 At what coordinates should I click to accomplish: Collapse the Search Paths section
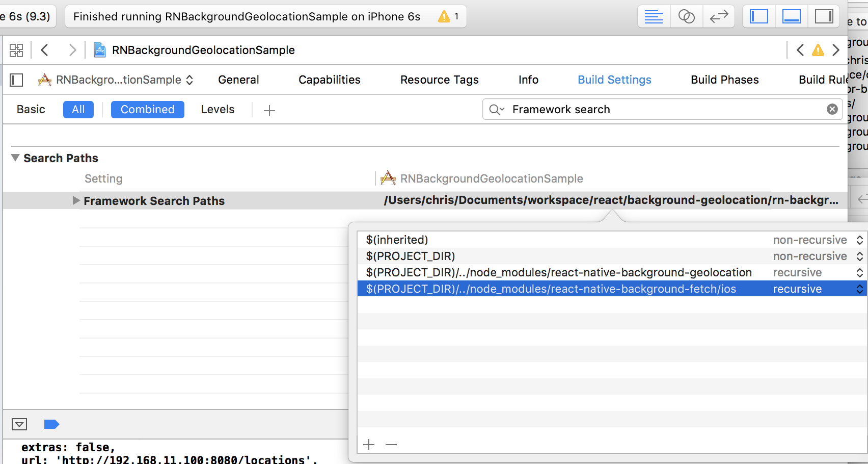pyautogui.click(x=16, y=158)
